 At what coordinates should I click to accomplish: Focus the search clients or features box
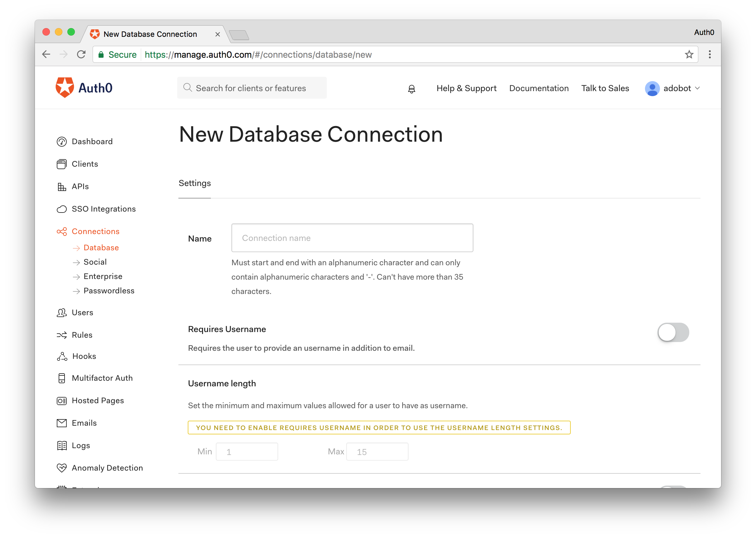(x=252, y=88)
